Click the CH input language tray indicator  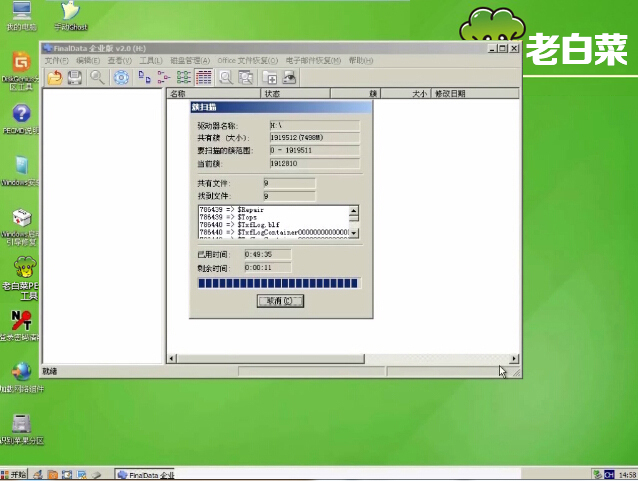pos(609,474)
